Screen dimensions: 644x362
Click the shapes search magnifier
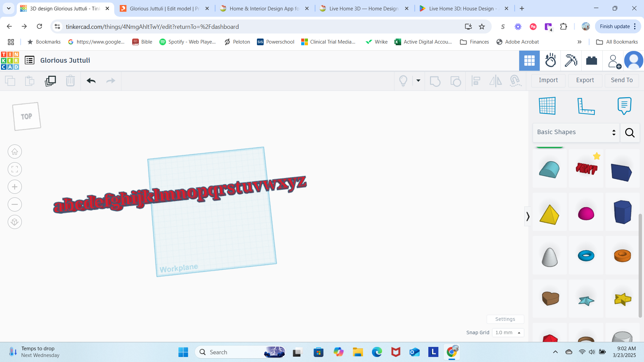(x=630, y=133)
